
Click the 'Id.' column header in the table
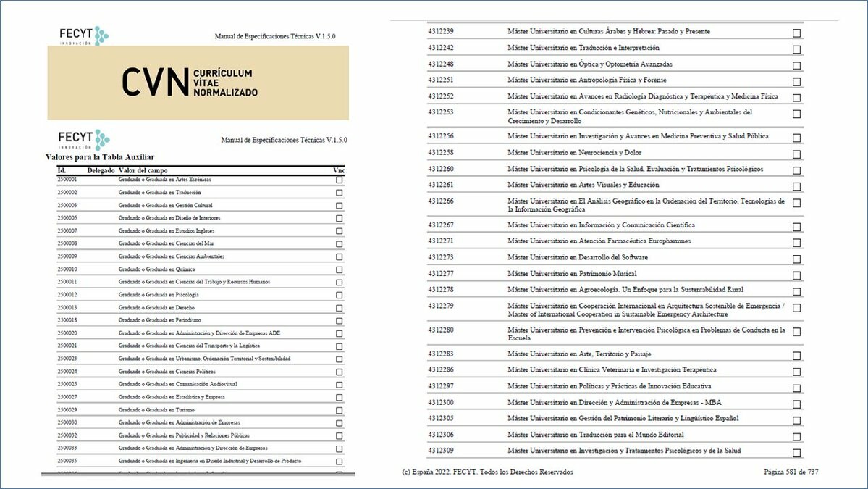coord(61,170)
